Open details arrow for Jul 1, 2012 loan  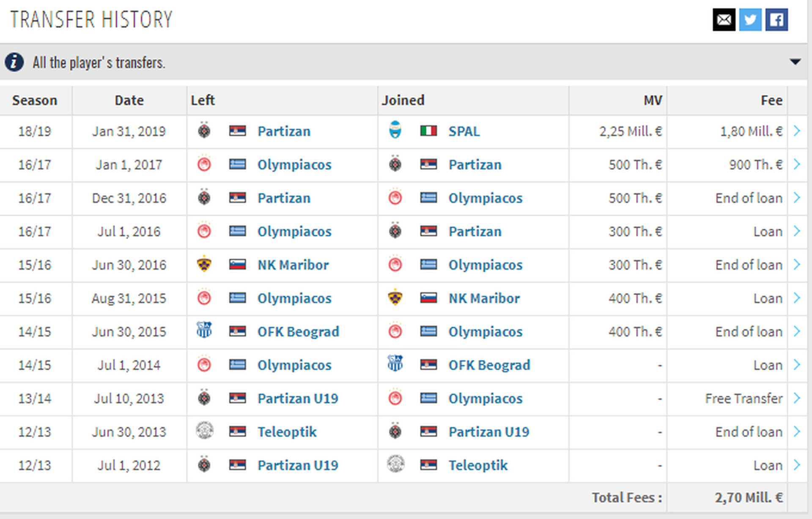tap(797, 465)
